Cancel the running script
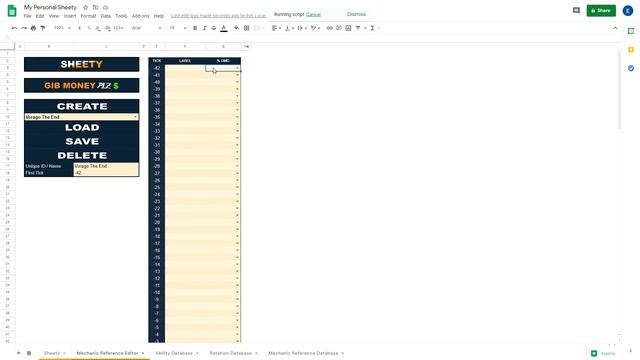Image resolution: width=640 pixels, height=360 pixels. (313, 14)
